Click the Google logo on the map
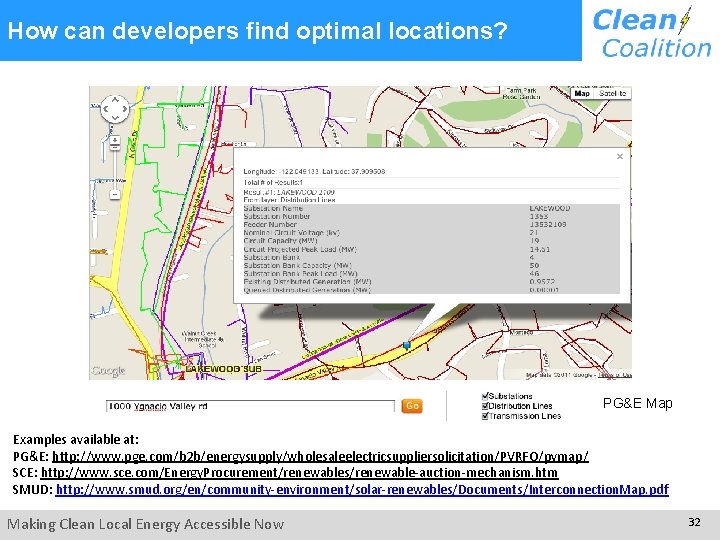Viewport: 720px width, 540px height. pyautogui.click(x=108, y=371)
